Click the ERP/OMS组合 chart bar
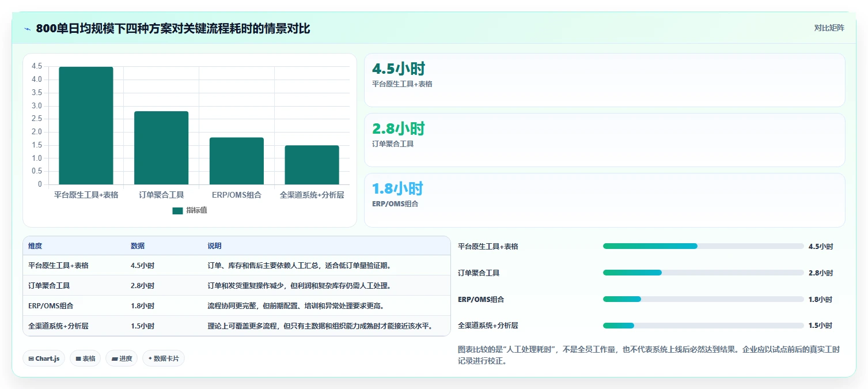 237,161
